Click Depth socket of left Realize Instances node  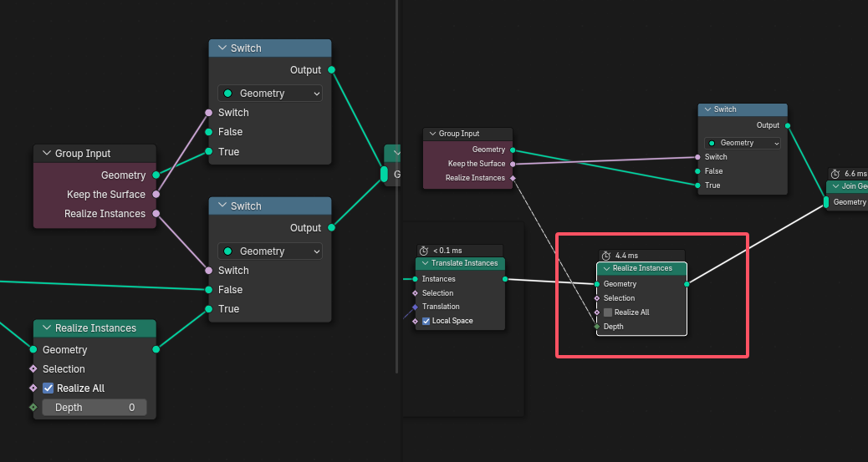coord(33,408)
